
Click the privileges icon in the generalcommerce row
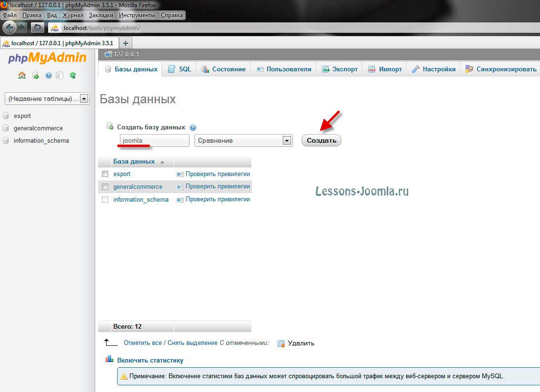click(180, 186)
